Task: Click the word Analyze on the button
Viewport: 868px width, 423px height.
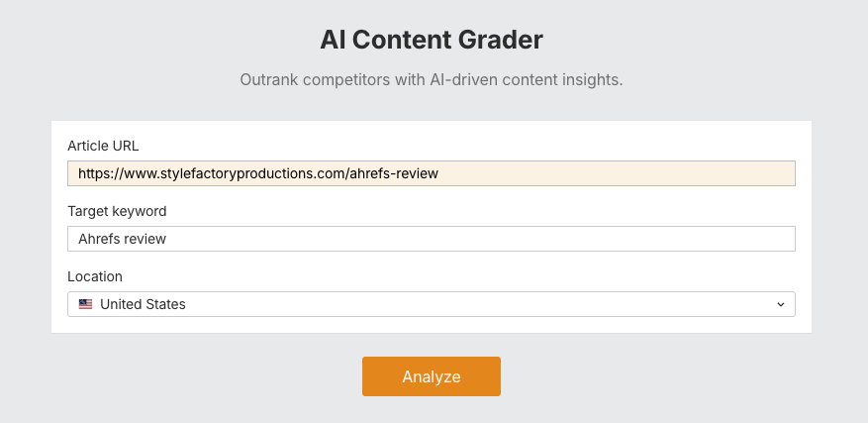Action: click(432, 376)
